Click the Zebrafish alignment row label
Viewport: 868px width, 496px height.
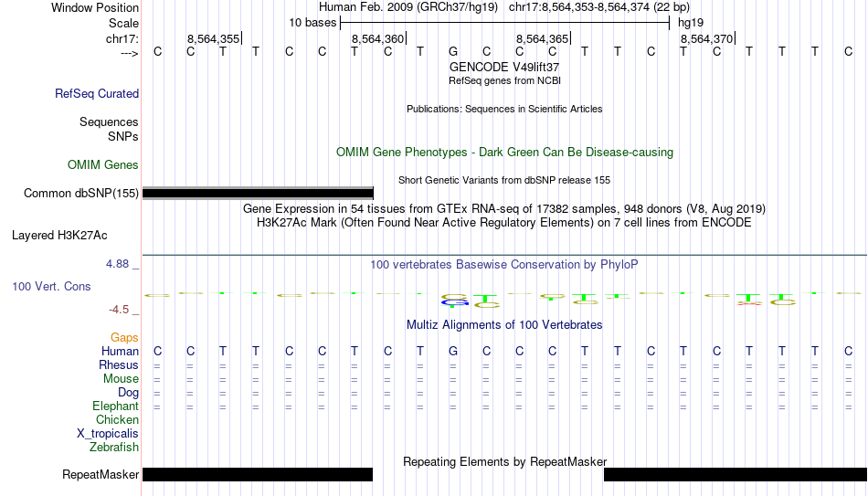pos(114,448)
